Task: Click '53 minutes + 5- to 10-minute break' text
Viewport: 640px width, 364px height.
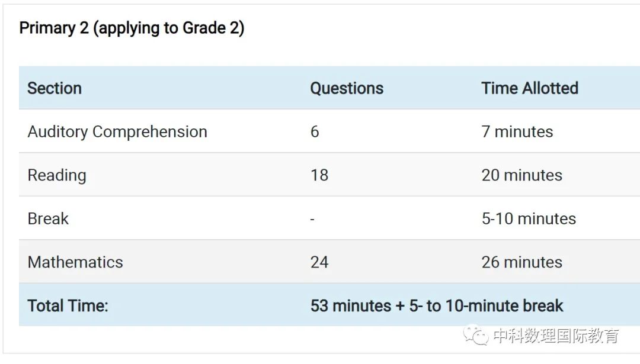Action: pos(437,306)
